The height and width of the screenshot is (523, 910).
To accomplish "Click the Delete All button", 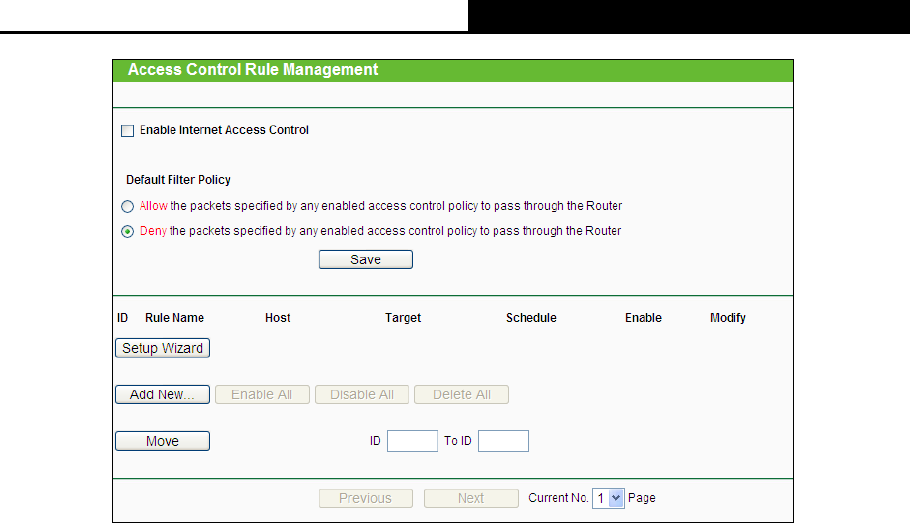I will [461, 395].
